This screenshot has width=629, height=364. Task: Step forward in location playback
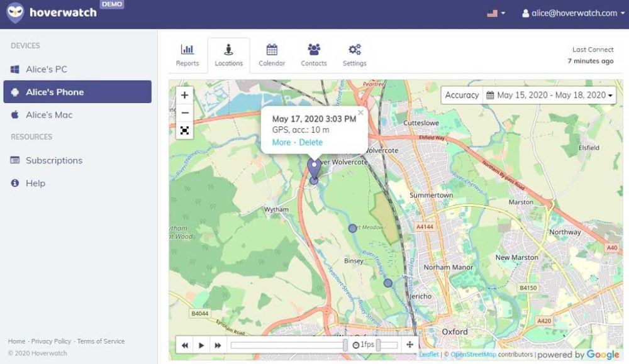coord(218,345)
